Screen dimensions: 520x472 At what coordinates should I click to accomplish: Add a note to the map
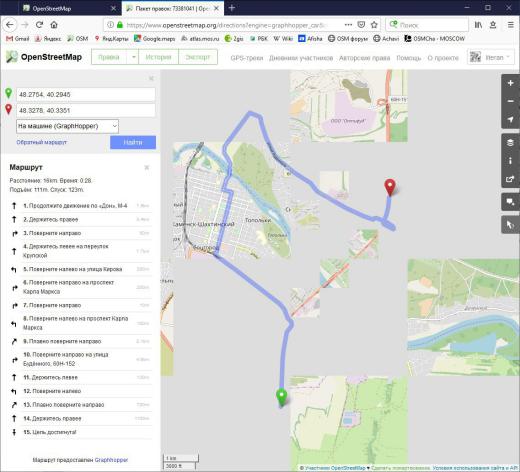[x=510, y=202]
